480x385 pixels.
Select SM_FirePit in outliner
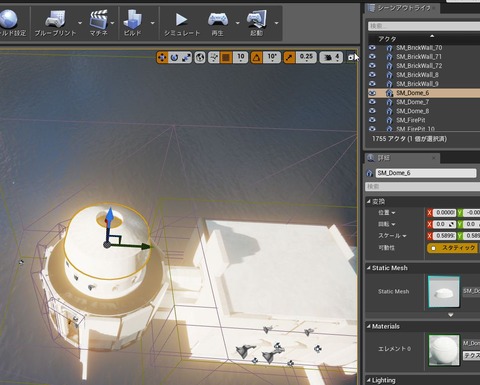(x=411, y=120)
